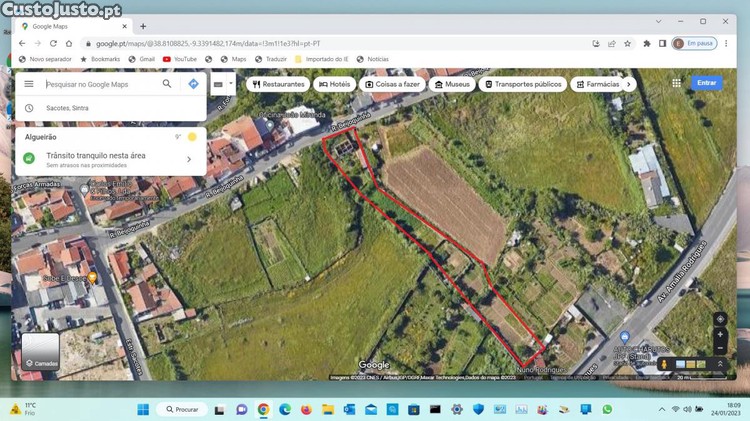This screenshot has width=750, height=421.
Task: Select the Pegman Street View icon
Action: [x=664, y=364]
